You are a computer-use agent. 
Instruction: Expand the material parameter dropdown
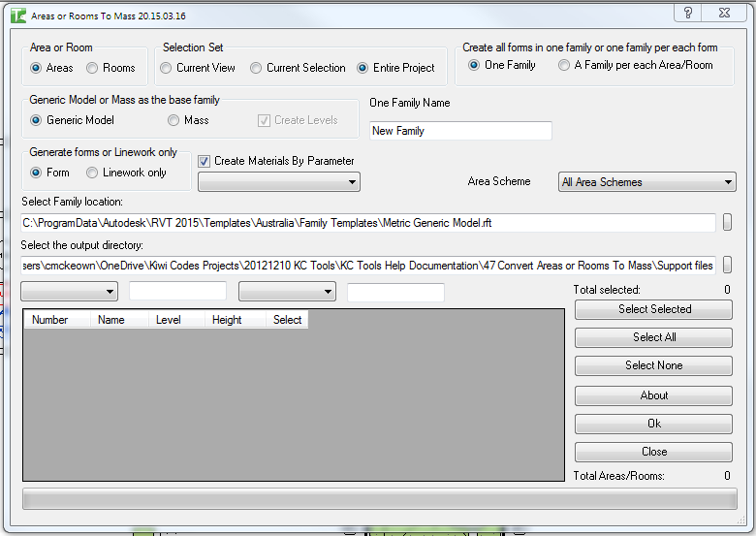(x=278, y=181)
